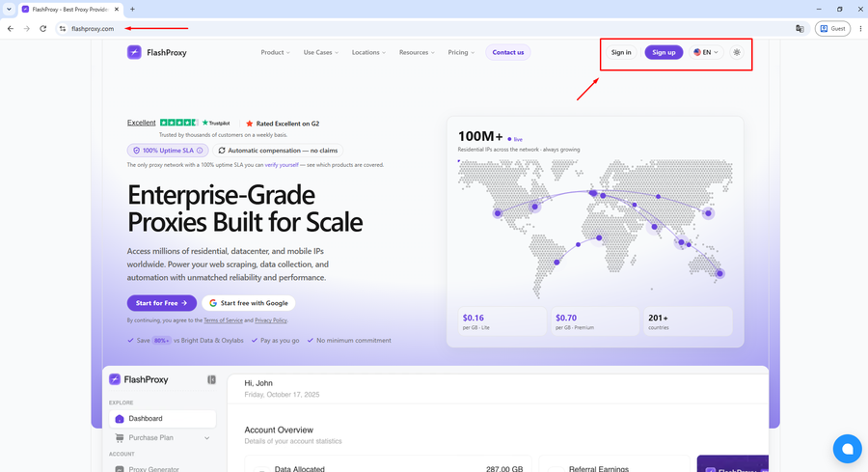868x472 pixels.
Task: Click the Hi, John greeting text
Action: 258,383
